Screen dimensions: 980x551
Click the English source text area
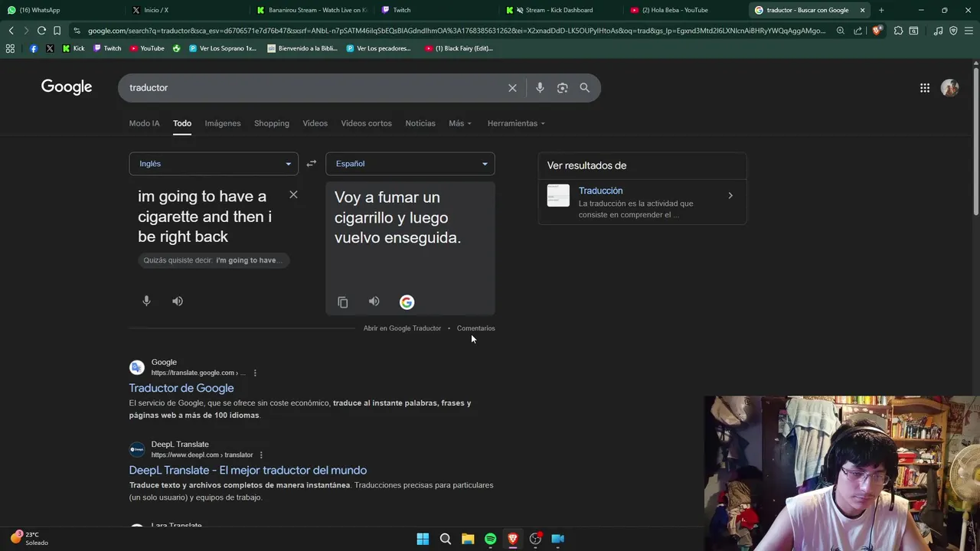[x=205, y=217]
